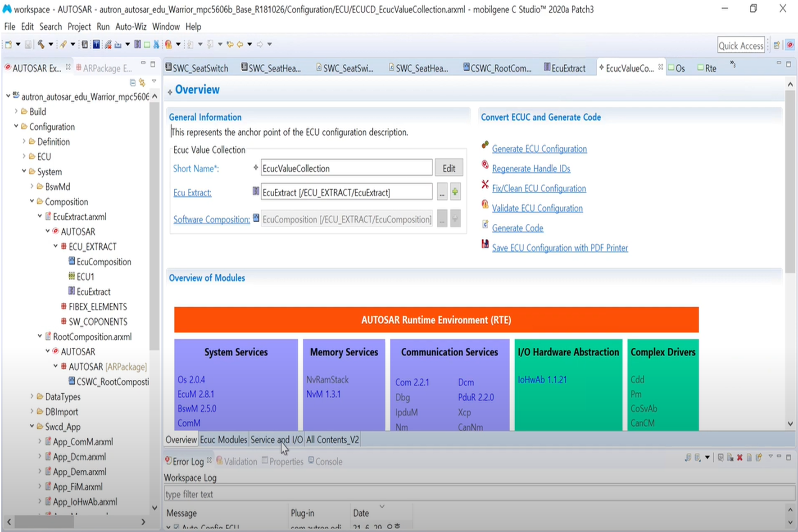This screenshot has width=798, height=532.
Task: Click the Collapse All icon in AUTOSAR Explorer
Action: [x=132, y=82]
